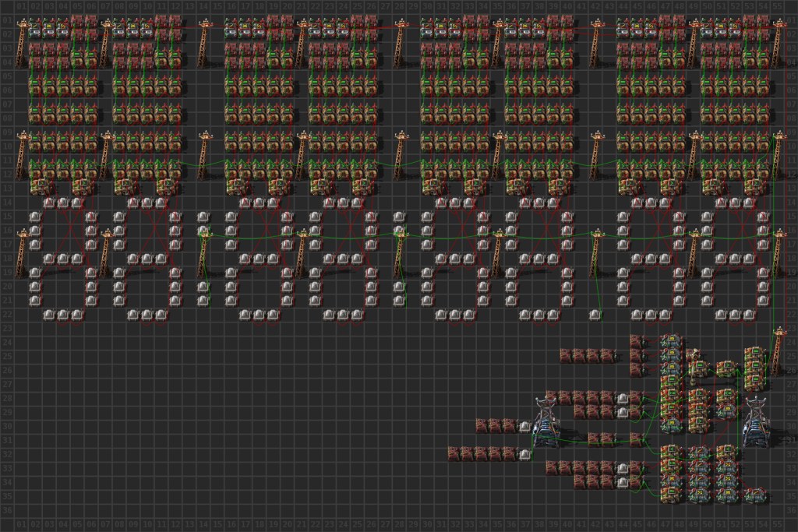Select the greater-than decider at columns 51-52, row 26
Image resolution: width=798 pixels, height=532 pixels.
coord(727,370)
